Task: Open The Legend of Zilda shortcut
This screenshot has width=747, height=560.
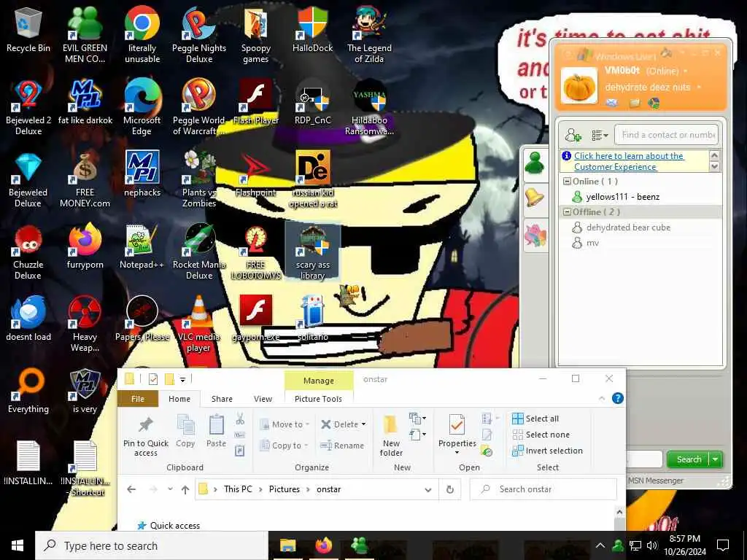Action: (x=369, y=35)
